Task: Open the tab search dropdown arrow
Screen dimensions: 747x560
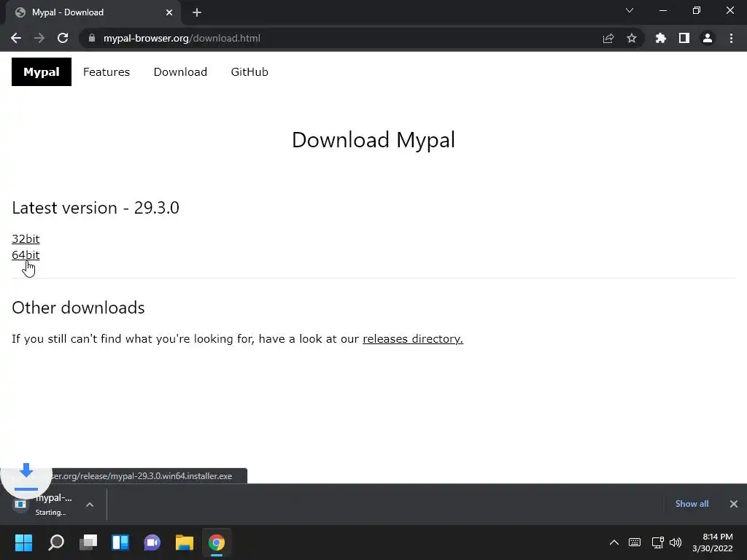Action: click(630, 10)
